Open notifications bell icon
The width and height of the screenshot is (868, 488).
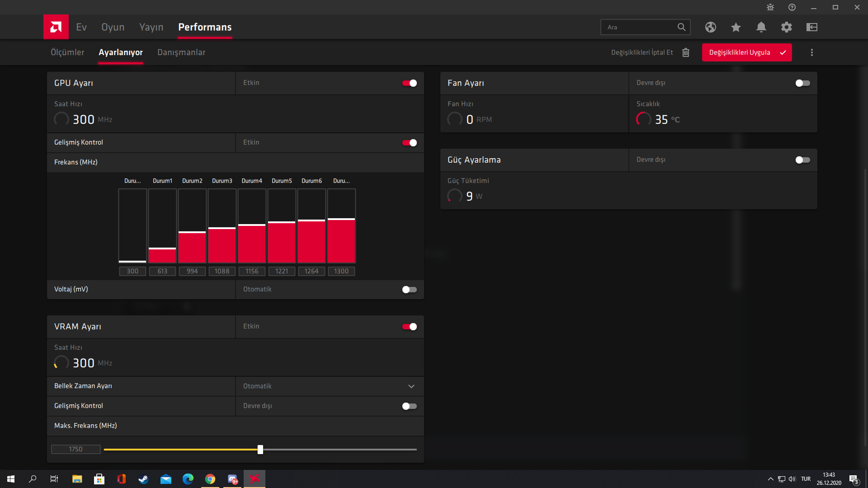761,27
